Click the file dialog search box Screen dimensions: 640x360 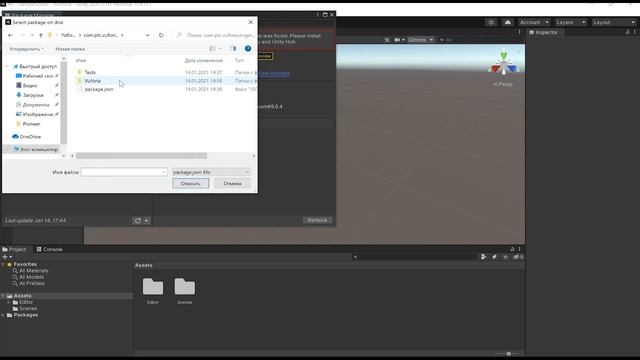click(x=216, y=35)
